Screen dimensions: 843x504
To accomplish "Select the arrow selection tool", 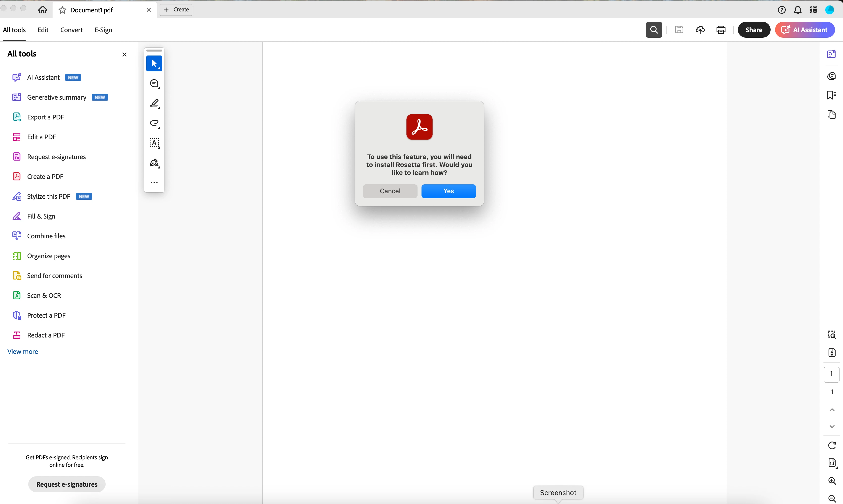I will [x=154, y=63].
